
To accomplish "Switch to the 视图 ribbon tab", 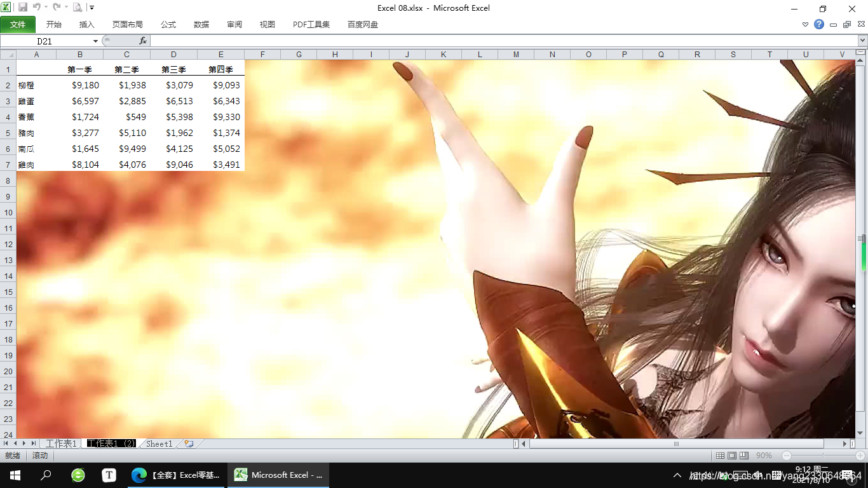I will (x=268, y=24).
